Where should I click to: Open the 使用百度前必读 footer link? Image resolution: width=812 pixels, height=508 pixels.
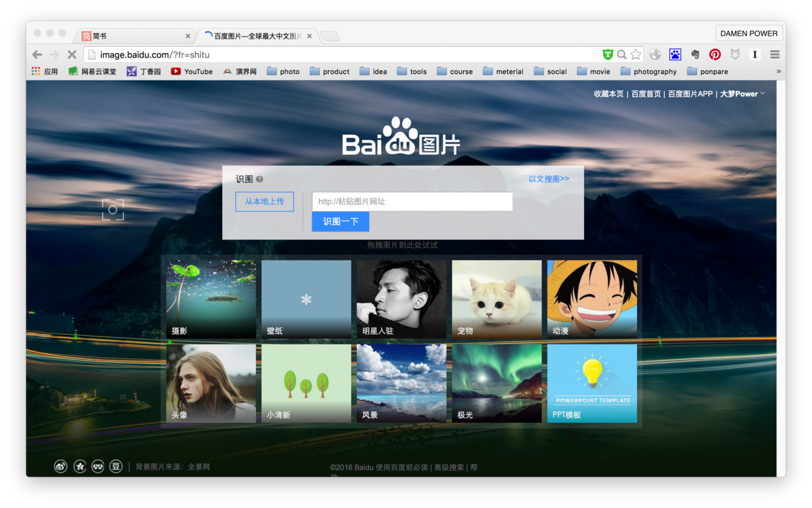pos(403,467)
